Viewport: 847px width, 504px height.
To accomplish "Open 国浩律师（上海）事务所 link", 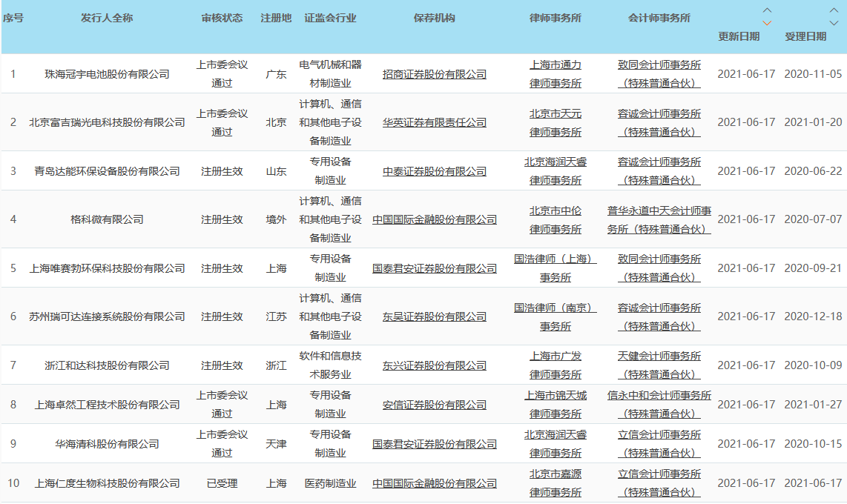I will tap(556, 268).
